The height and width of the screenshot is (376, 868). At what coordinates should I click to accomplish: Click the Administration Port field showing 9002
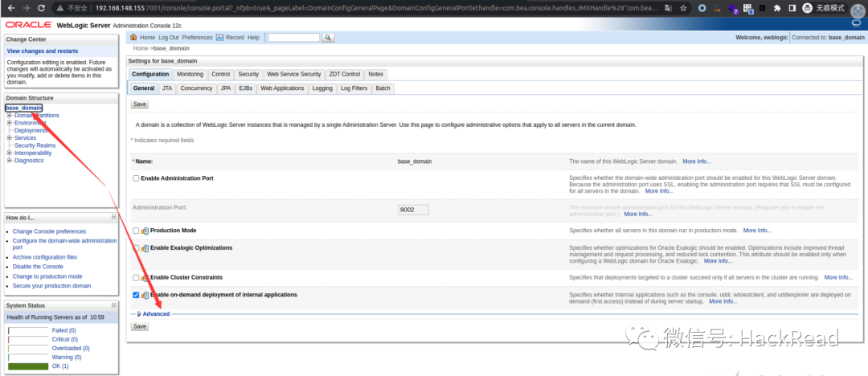(x=414, y=210)
